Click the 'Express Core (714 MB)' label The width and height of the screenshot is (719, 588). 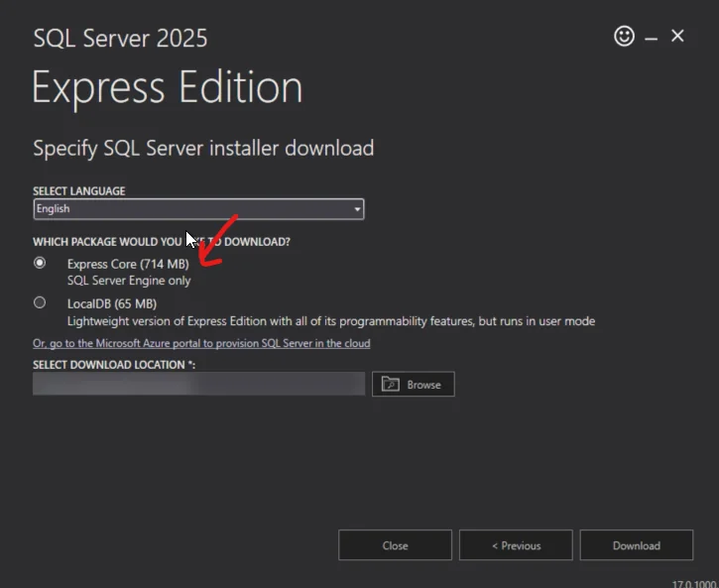128,264
